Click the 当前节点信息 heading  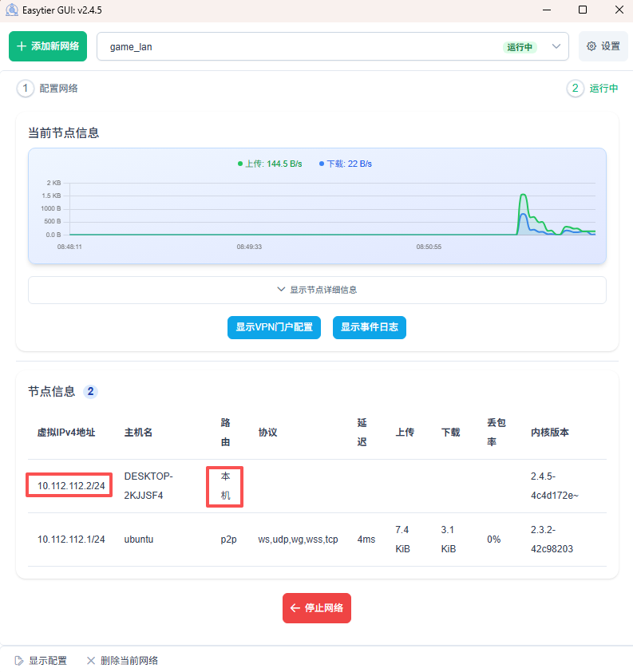[x=63, y=132]
